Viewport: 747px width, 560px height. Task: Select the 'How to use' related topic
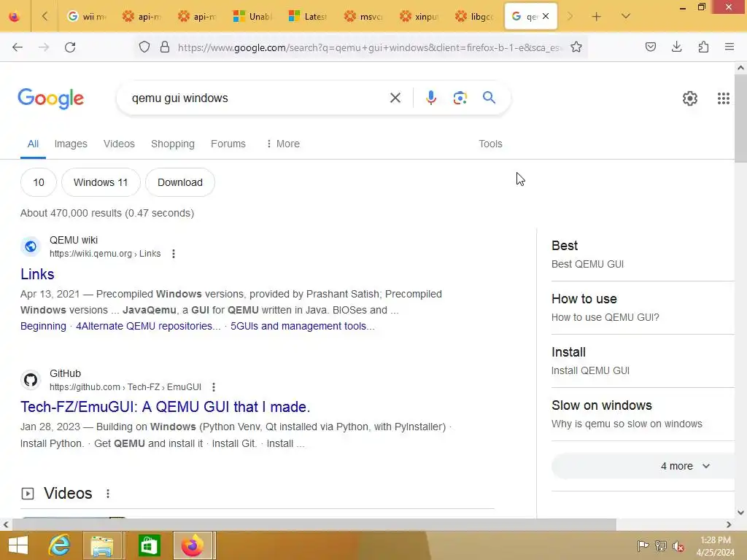[643, 308]
